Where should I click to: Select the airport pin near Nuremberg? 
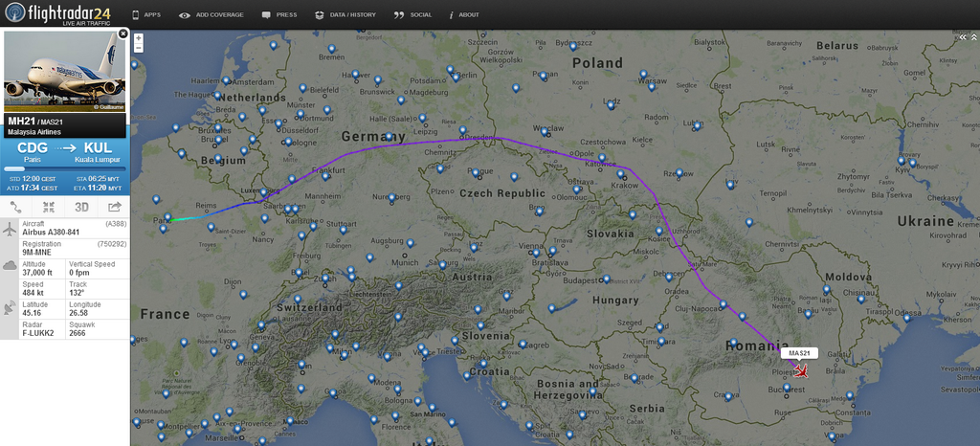(391, 198)
